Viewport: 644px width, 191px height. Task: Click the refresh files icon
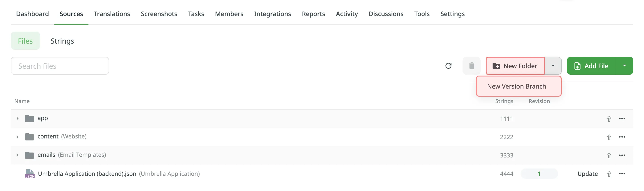pos(448,66)
